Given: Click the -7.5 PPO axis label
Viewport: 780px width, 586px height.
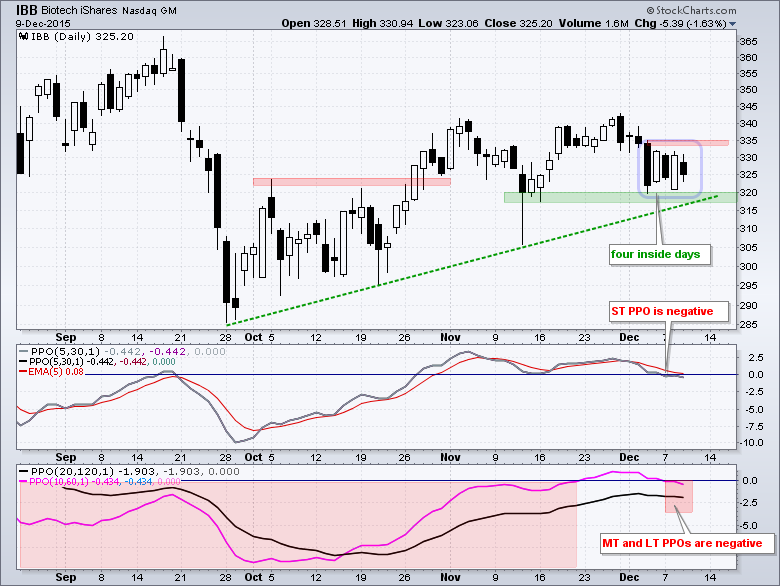Looking at the screenshot, I should click(x=753, y=427).
